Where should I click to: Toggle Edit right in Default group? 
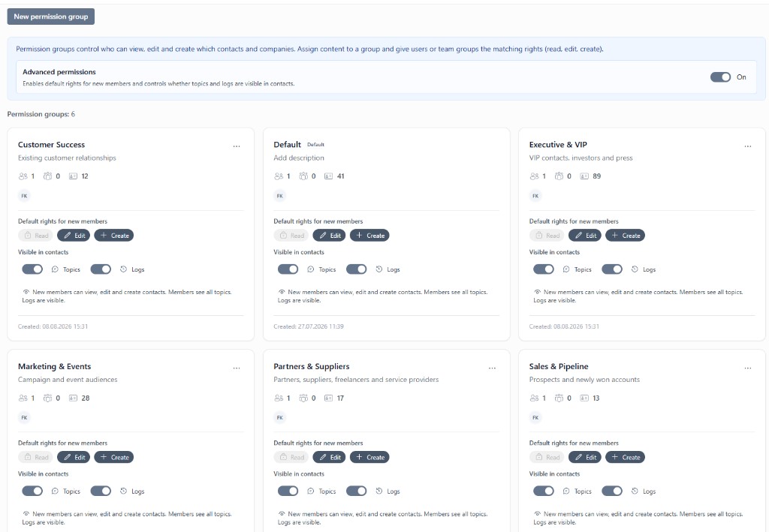329,235
